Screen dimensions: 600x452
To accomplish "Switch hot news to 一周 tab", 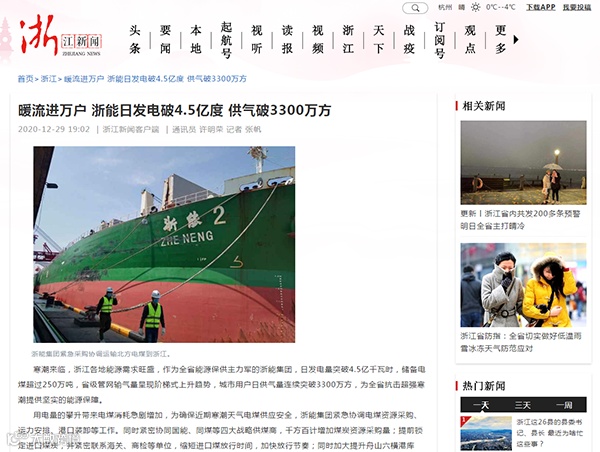I will click(x=564, y=405).
